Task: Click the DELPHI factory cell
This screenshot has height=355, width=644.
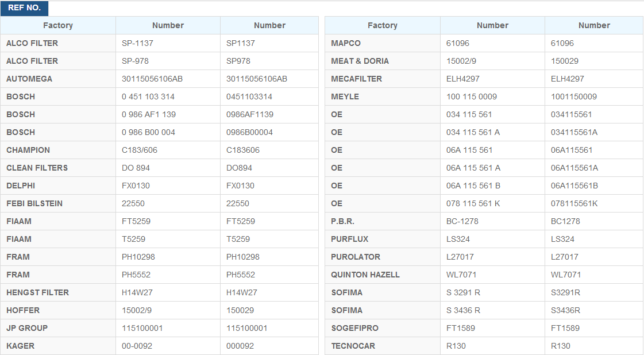Action: [x=58, y=186]
